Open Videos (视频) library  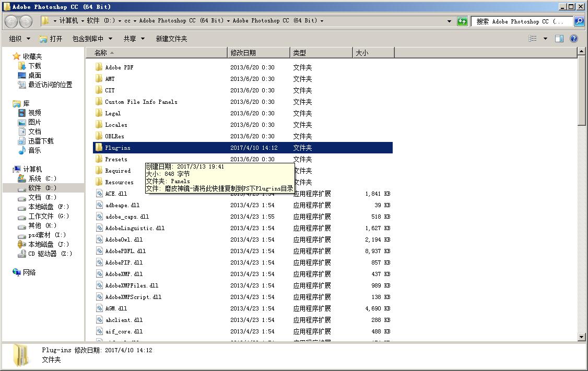tap(35, 113)
